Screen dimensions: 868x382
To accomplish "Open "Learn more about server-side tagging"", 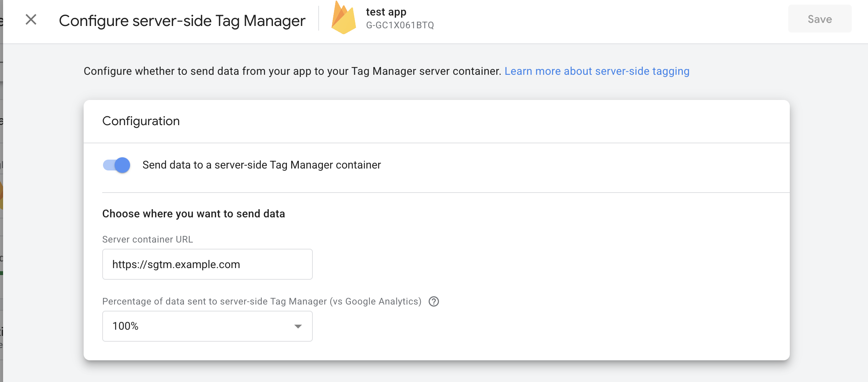I will [x=597, y=71].
